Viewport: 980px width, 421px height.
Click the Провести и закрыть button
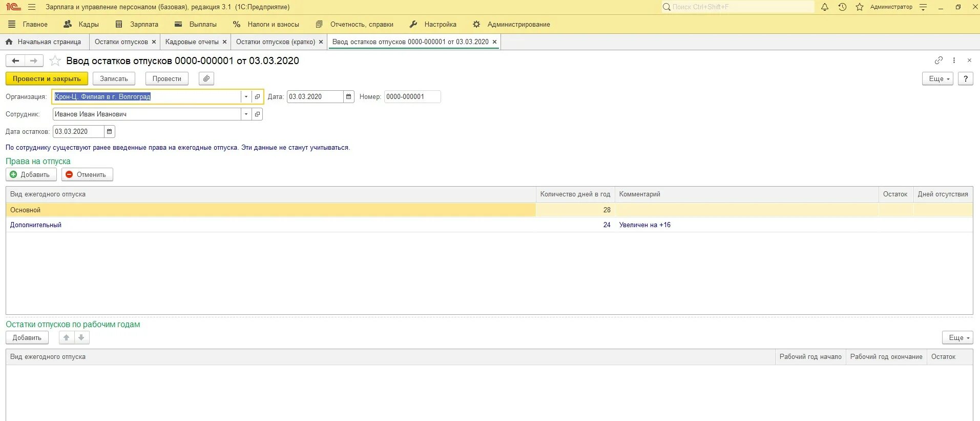point(47,78)
